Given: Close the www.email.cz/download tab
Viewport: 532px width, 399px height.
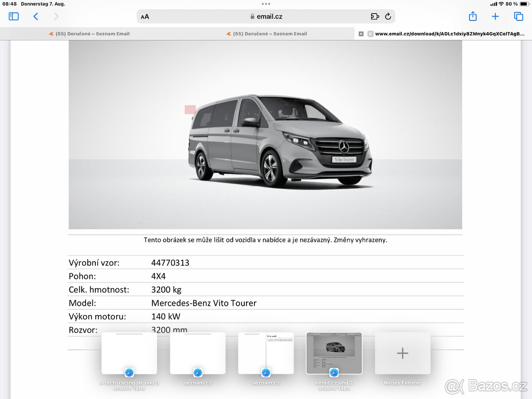Looking at the screenshot, I should 361,34.
